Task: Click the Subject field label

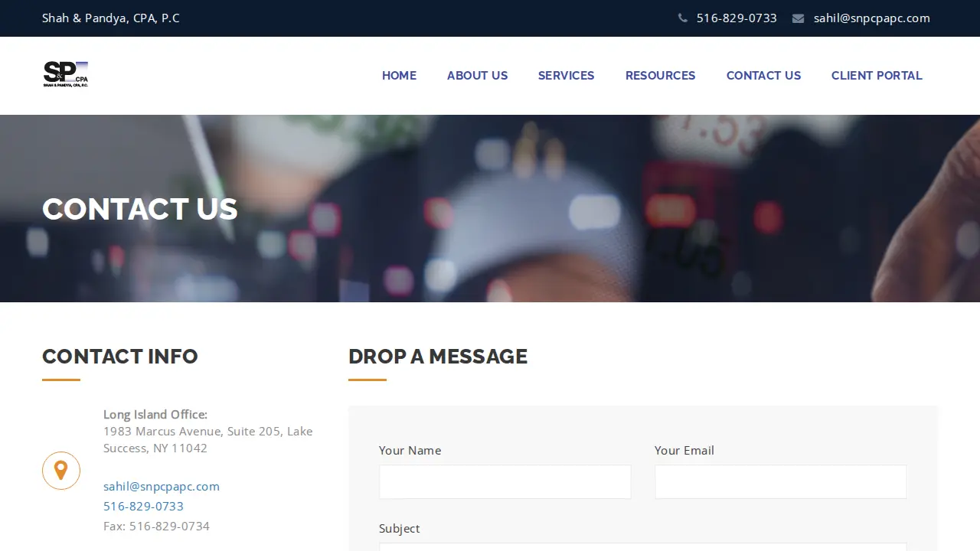Action: tap(400, 529)
